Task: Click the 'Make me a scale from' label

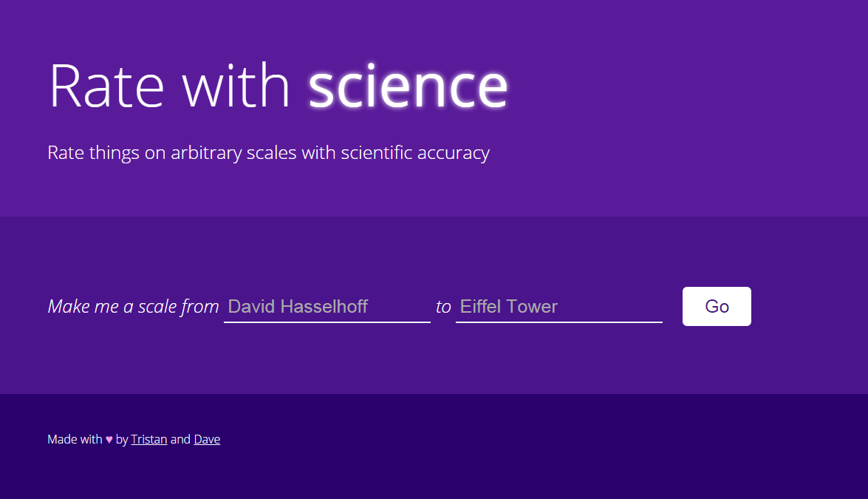Action: 134,306
